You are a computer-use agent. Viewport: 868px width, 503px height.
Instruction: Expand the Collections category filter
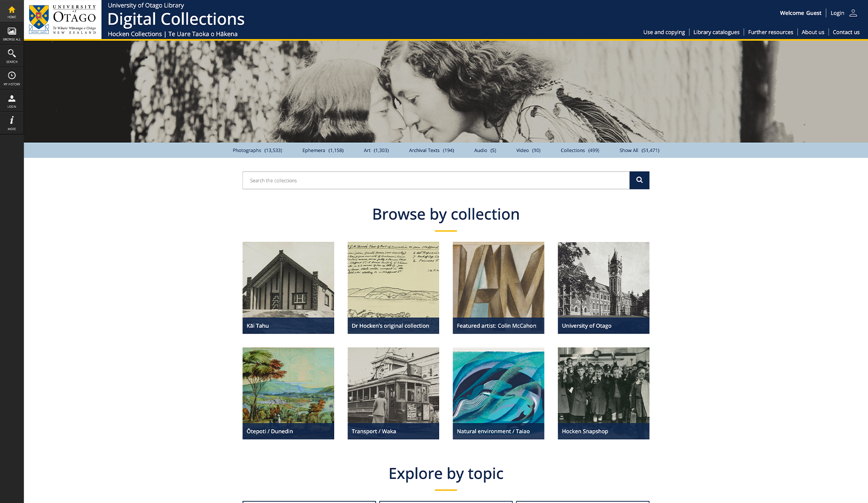click(580, 151)
